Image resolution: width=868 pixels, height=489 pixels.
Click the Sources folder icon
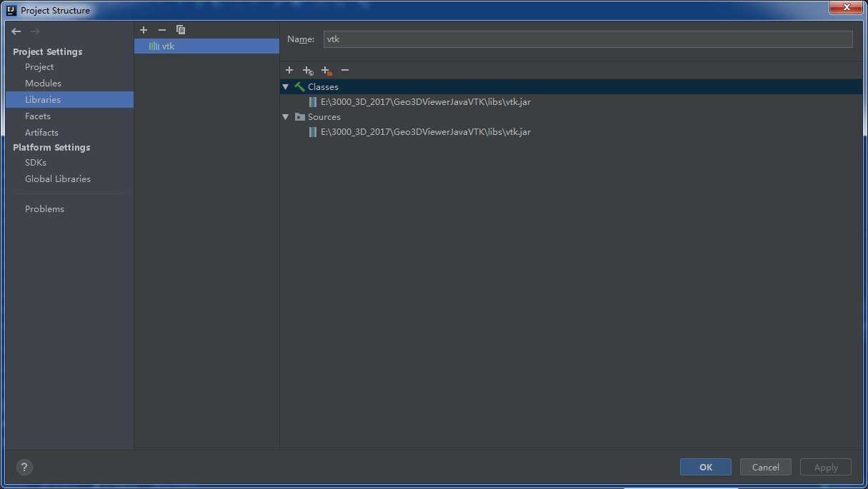(300, 117)
